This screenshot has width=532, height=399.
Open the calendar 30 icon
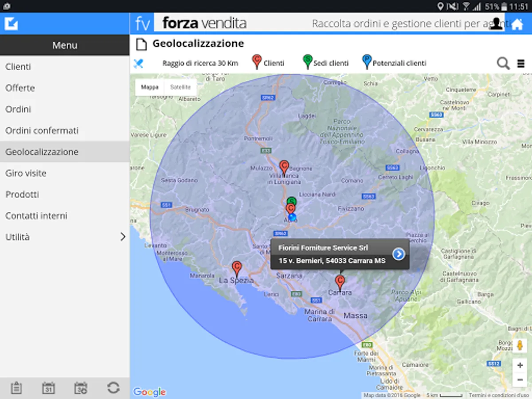point(81,388)
